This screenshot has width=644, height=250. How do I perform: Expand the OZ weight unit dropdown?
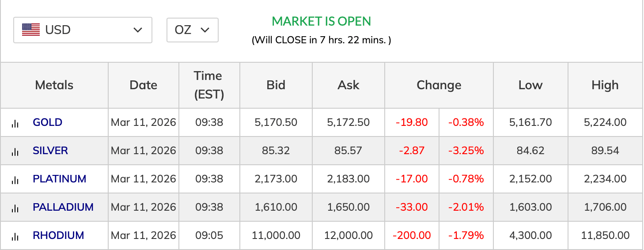click(x=192, y=30)
